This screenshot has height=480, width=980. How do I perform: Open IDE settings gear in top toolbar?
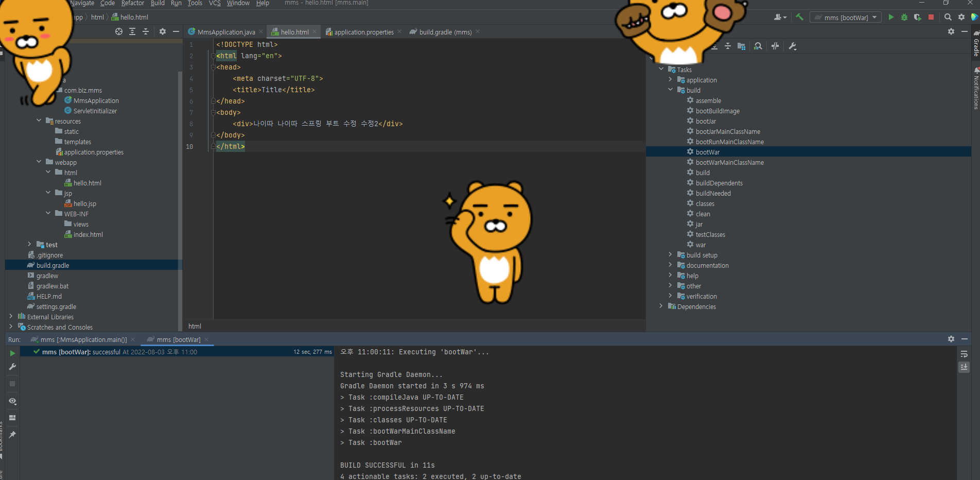[x=961, y=17]
